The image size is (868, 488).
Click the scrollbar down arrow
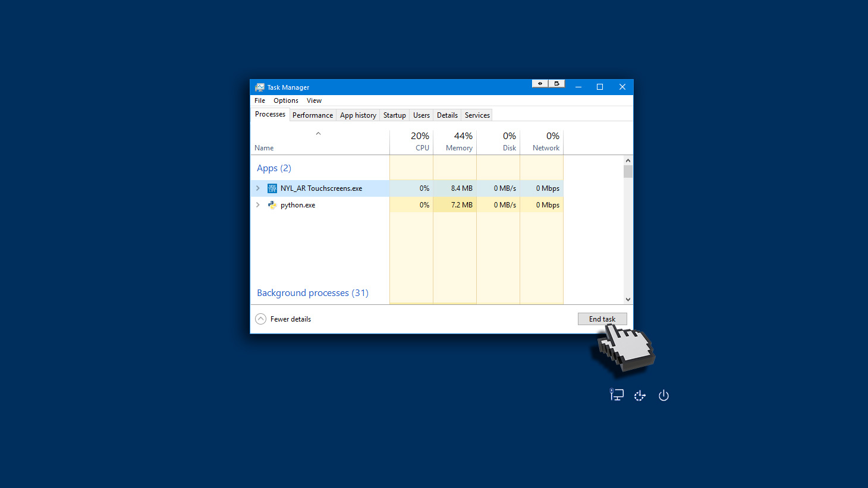(628, 300)
